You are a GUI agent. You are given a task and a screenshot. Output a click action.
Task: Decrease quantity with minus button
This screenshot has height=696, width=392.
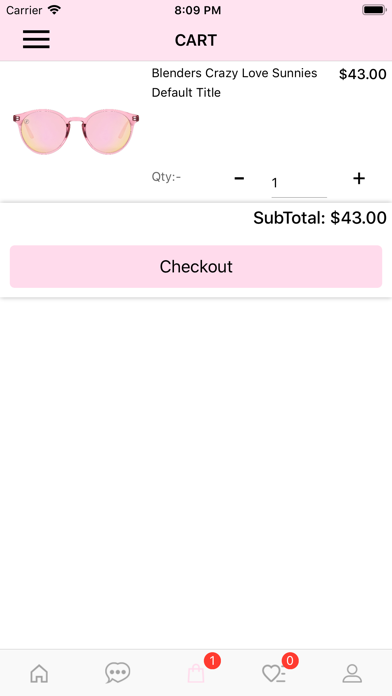239,178
